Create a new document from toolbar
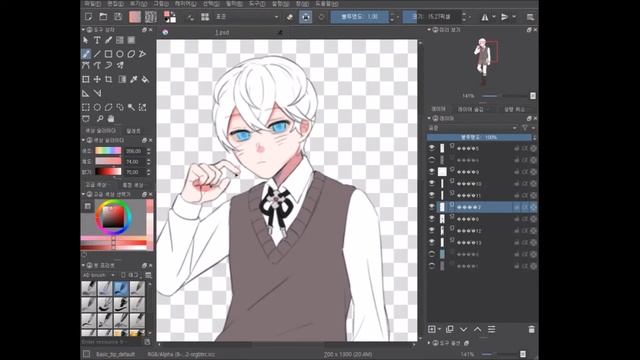 pyautogui.click(x=88, y=17)
